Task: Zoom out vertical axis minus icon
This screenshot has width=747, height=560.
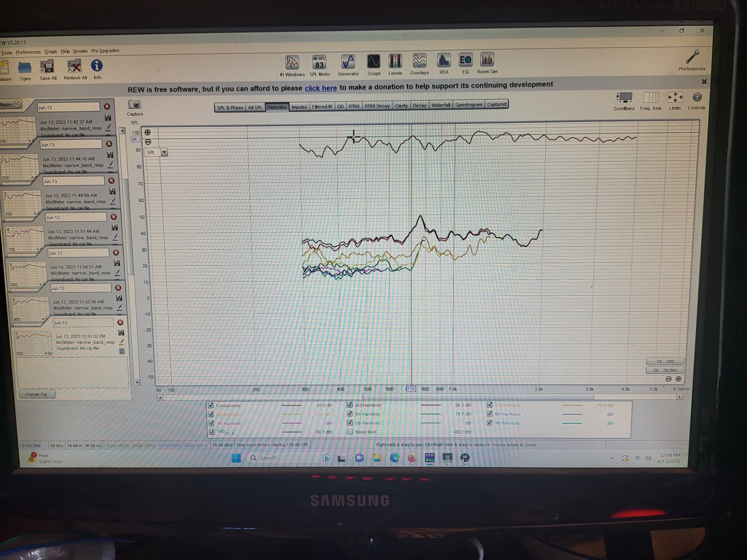Action: [148, 142]
